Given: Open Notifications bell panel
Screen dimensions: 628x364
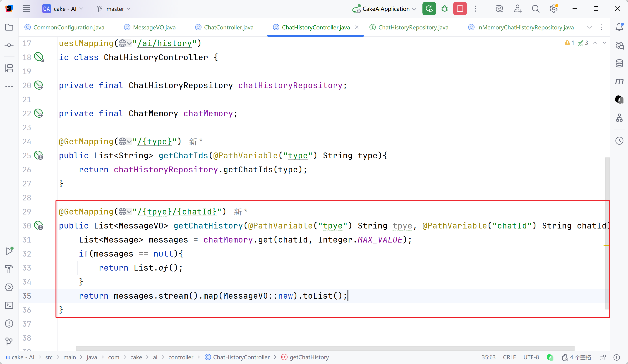Looking at the screenshot, I should point(619,27).
